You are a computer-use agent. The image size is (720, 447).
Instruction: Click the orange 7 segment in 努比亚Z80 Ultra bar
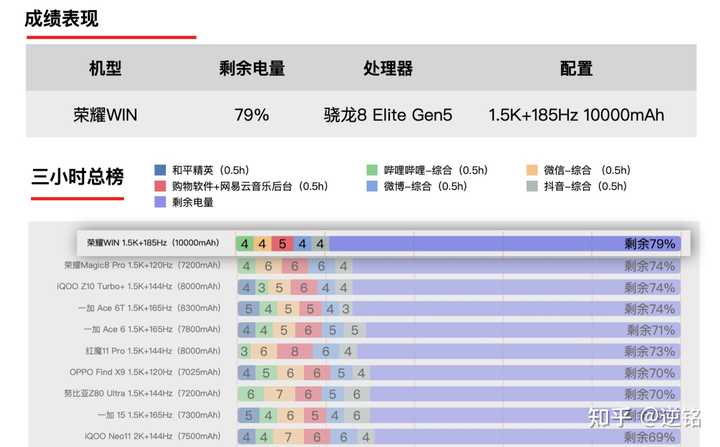pos(279,394)
